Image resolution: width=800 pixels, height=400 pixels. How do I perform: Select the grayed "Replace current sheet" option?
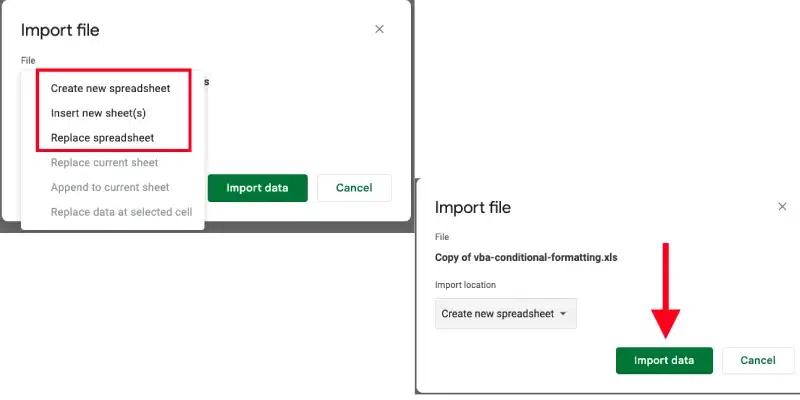[x=104, y=162]
